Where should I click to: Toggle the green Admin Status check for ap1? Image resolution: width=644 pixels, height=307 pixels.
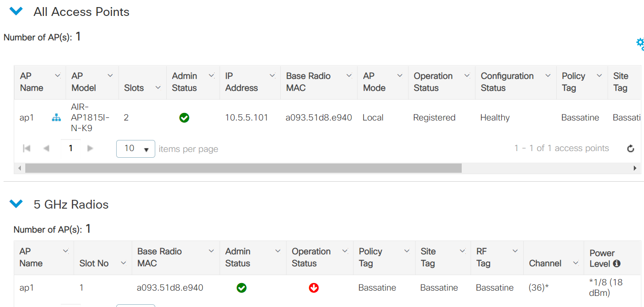[184, 117]
